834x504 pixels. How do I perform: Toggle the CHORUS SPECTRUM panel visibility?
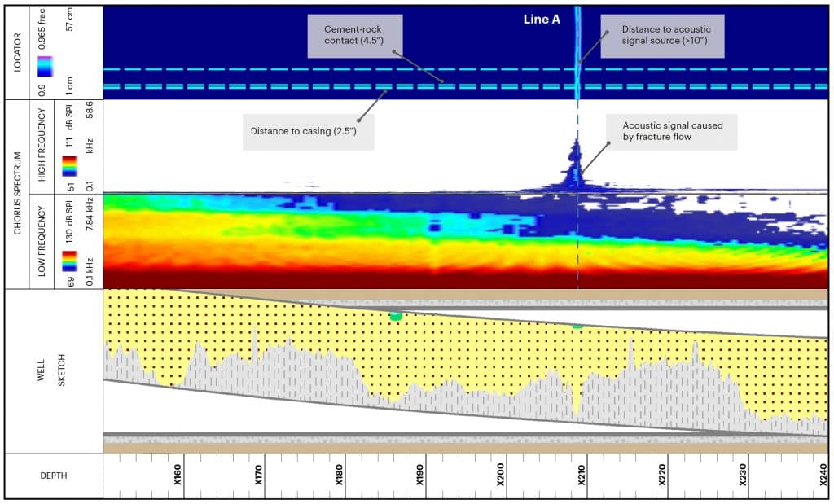coord(16,193)
